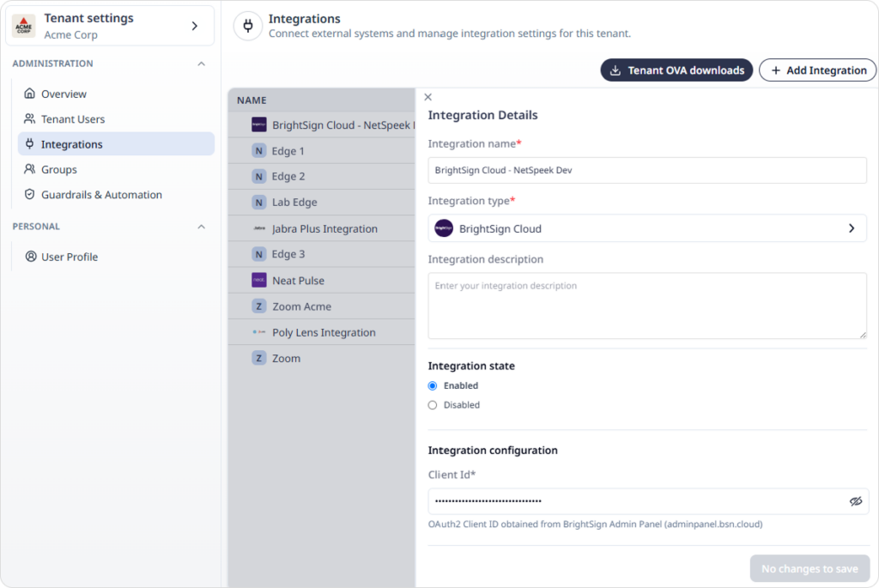Go to Tenant Users
The height and width of the screenshot is (588, 879).
tap(116, 118)
